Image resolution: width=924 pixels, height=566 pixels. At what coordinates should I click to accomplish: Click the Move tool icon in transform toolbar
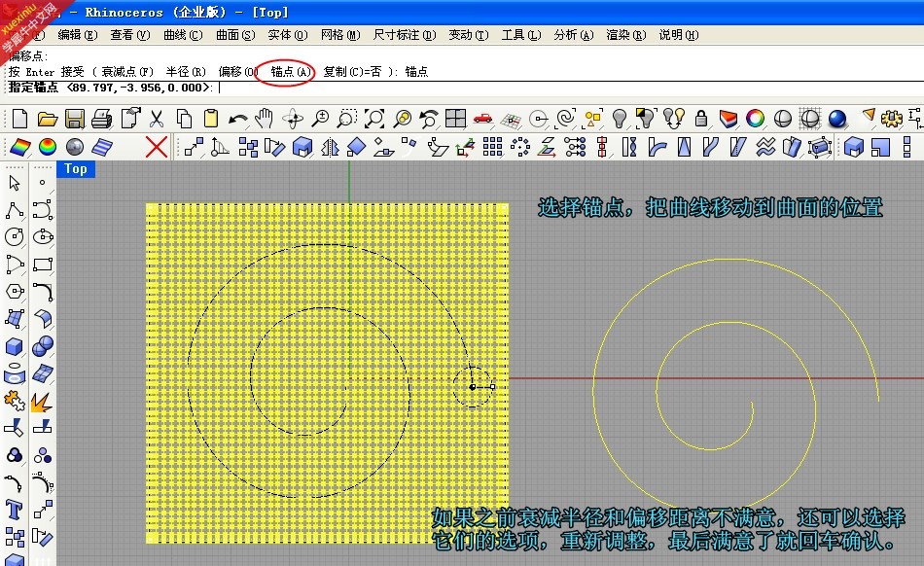[x=194, y=147]
